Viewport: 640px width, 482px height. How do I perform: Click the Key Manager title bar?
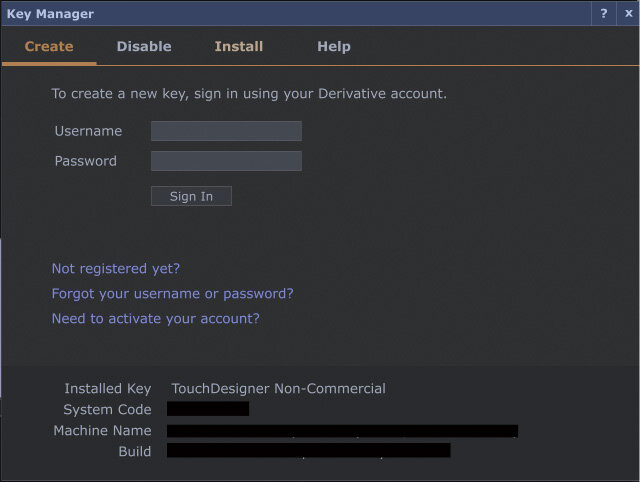[x=300, y=14]
